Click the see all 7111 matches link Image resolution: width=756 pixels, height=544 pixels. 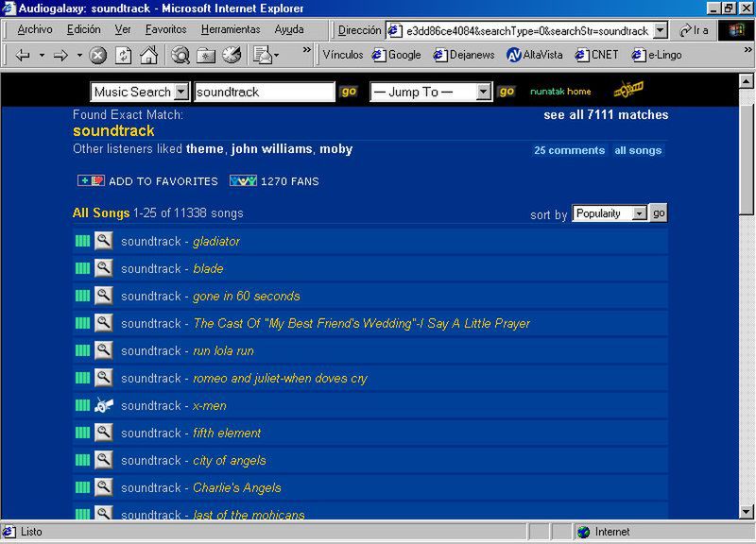(606, 114)
